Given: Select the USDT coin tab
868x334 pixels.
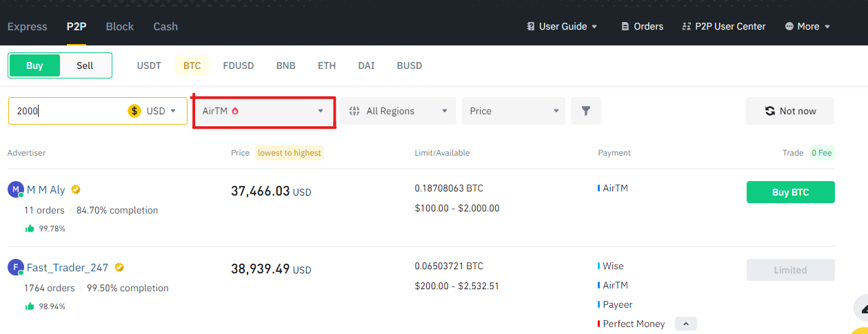Looking at the screenshot, I should coord(149,65).
